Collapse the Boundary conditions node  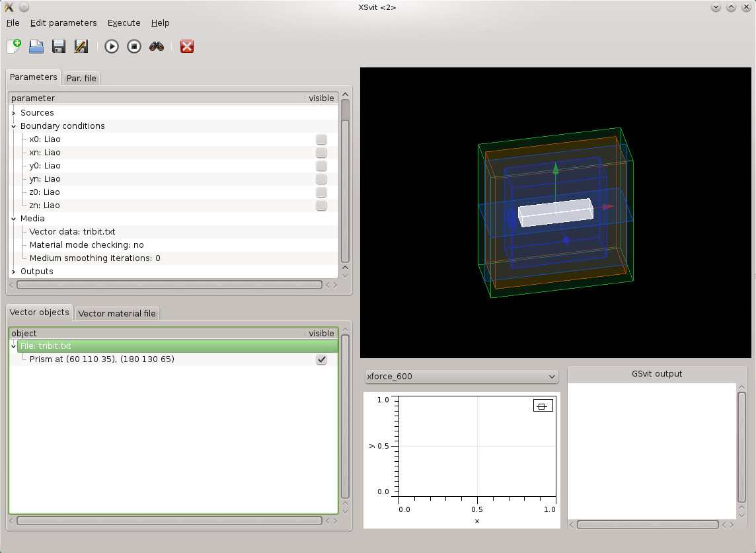[14, 126]
